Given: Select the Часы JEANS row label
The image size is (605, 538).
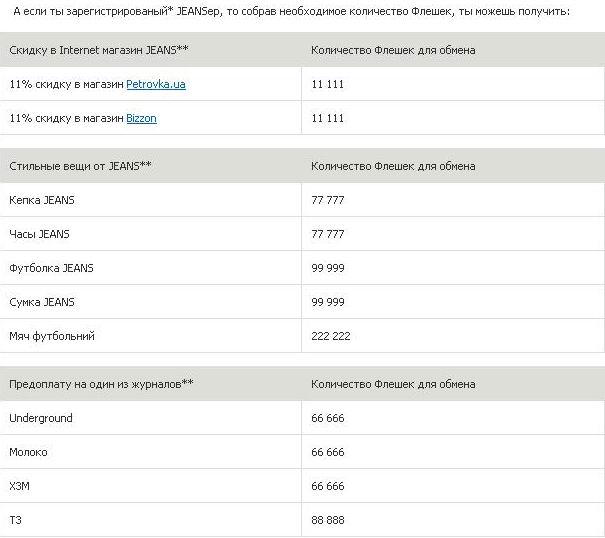Looking at the screenshot, I should tap(39, 234).
